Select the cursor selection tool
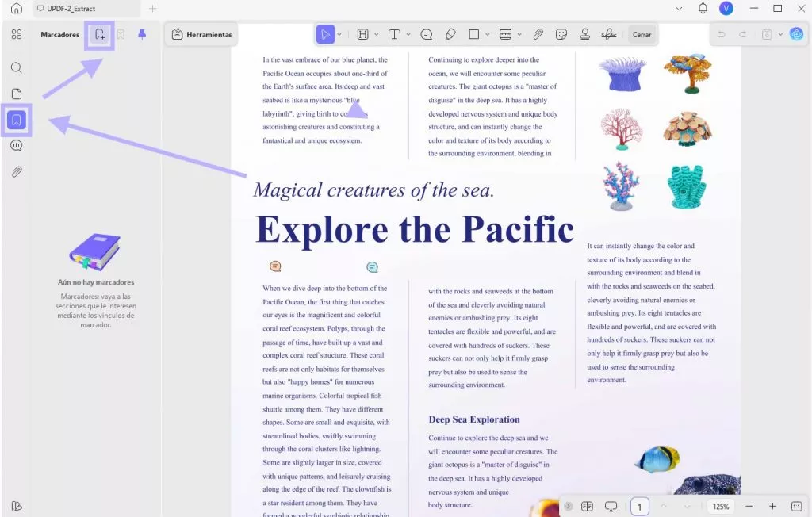 tap(325, 35)
